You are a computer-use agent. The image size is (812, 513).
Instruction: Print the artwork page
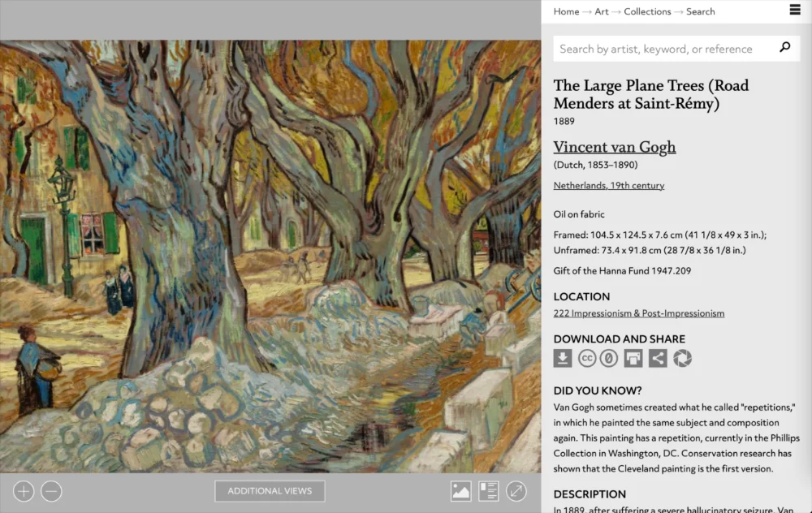pyautogui.click(x=633, y=358)
